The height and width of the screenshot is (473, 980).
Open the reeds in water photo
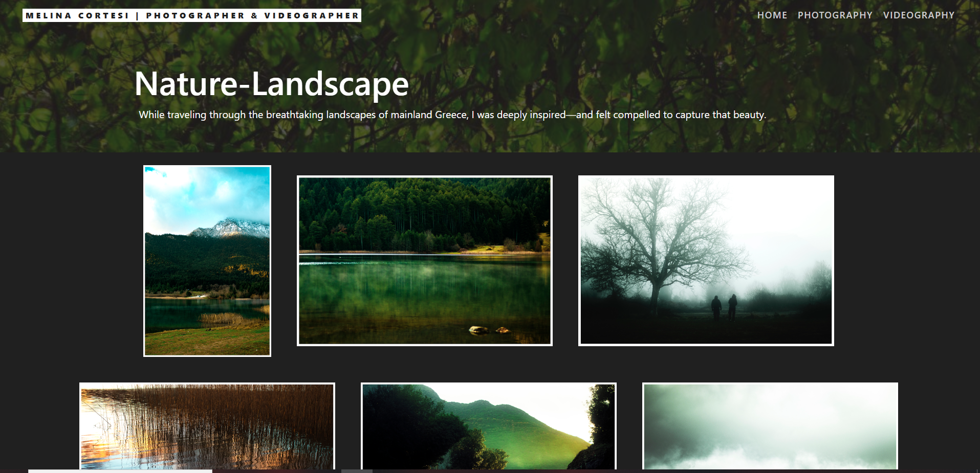tap(207, 426)
